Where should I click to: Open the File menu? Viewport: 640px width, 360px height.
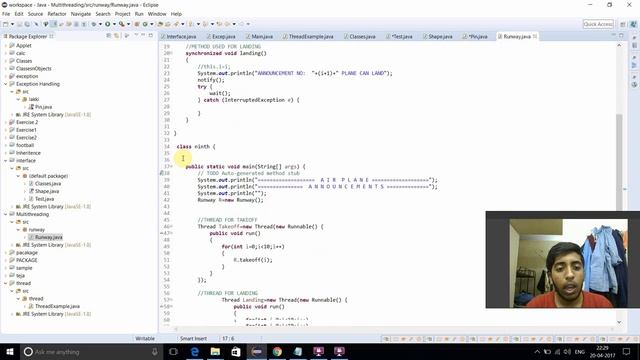[x=6, y=14]
